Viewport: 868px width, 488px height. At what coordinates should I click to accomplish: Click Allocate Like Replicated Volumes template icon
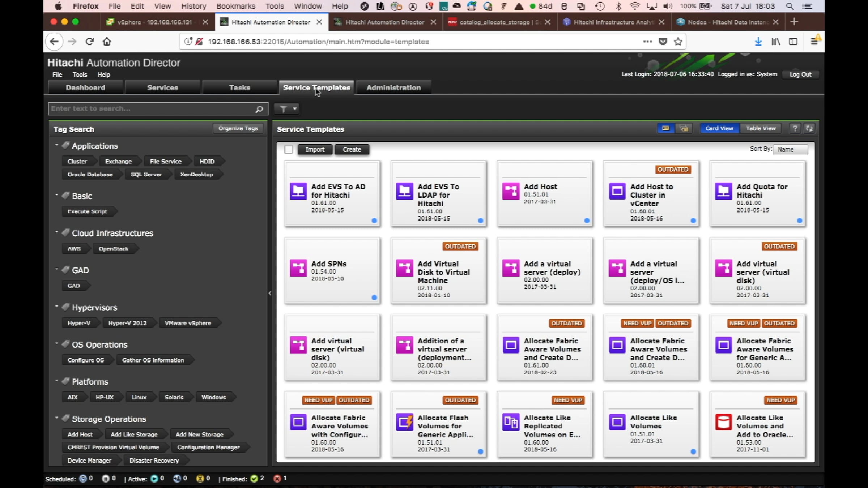(x=511, y=422)
